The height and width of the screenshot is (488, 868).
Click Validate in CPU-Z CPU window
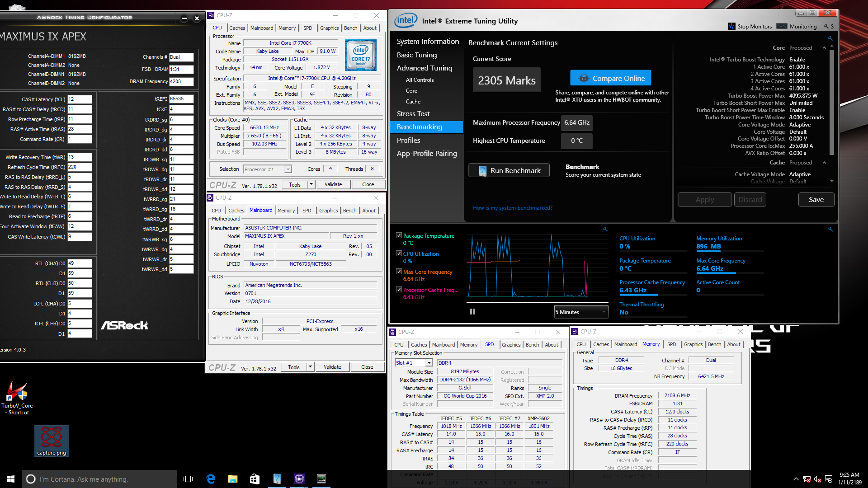pos(333,184)
